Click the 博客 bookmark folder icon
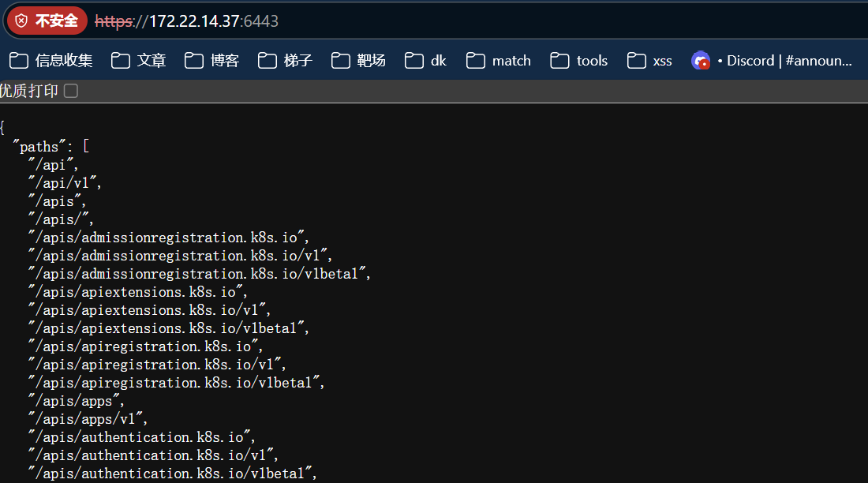 click(x=194, y=61)
